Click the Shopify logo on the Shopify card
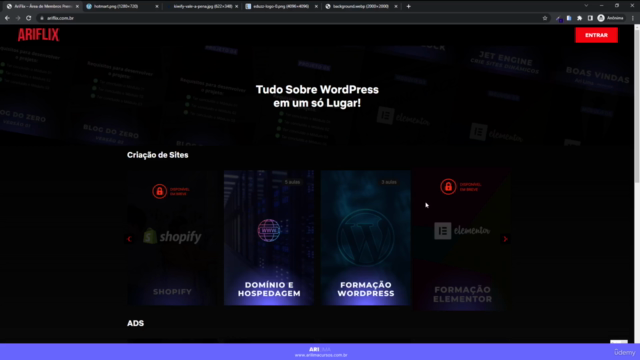 tap(172, 236)
